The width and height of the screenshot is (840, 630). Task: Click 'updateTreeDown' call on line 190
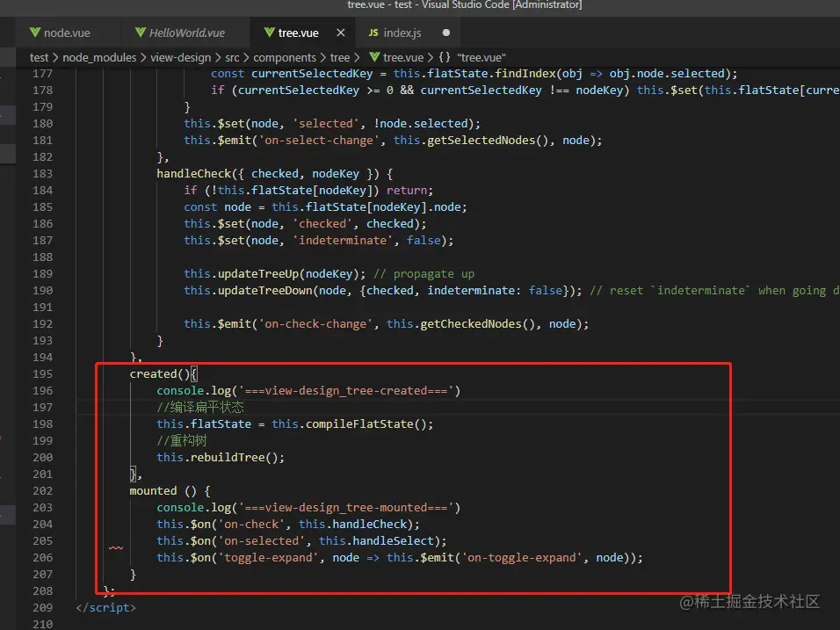(x=264, y=290)
